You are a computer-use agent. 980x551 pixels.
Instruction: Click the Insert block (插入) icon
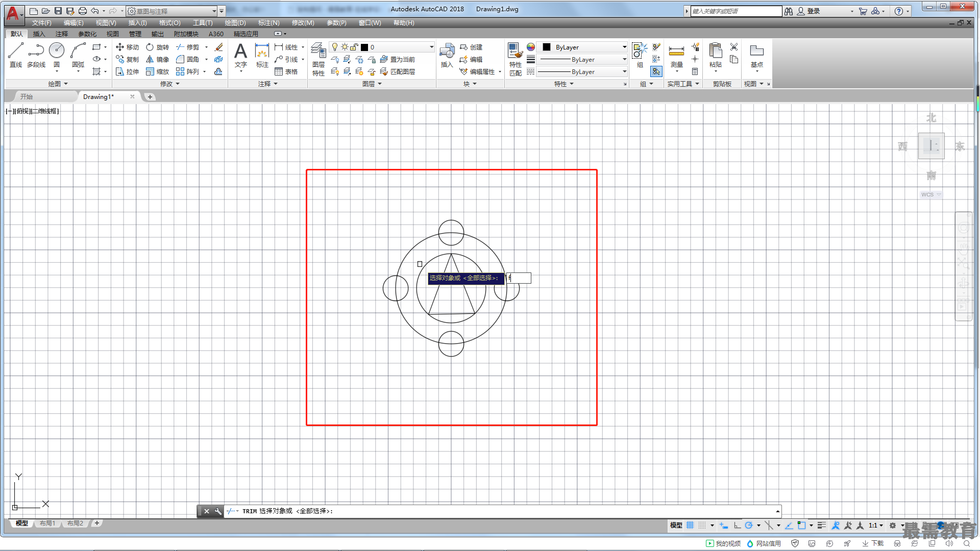pos(447,55)
